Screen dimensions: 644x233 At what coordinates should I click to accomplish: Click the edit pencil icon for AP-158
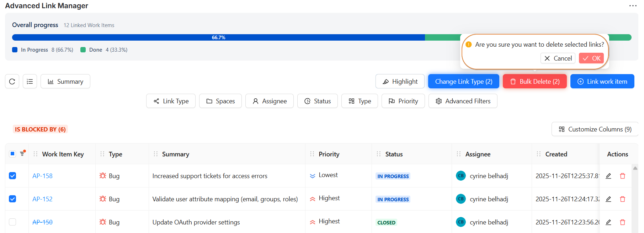pos(608,176)
